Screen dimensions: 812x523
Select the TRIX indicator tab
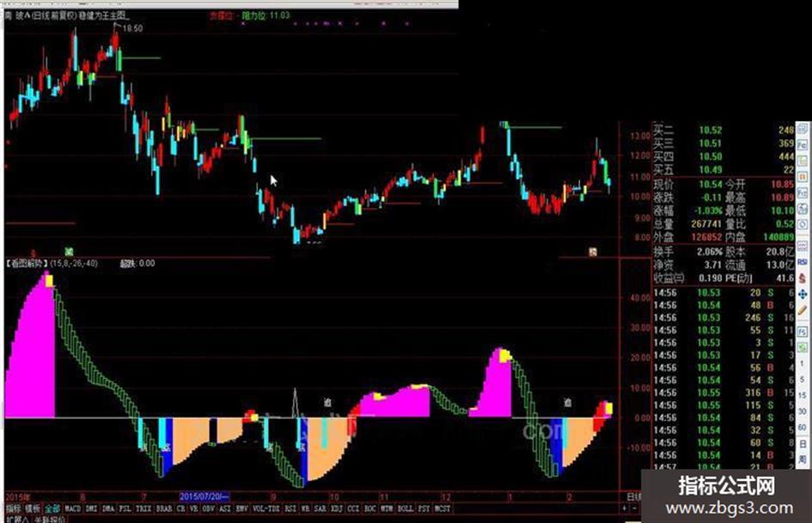pos(143,509)
